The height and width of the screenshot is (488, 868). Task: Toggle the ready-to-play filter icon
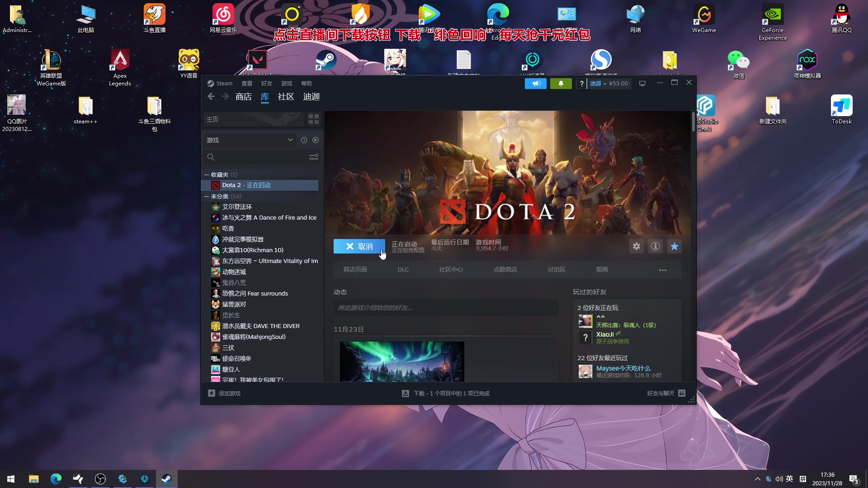(x=316, y=140)
